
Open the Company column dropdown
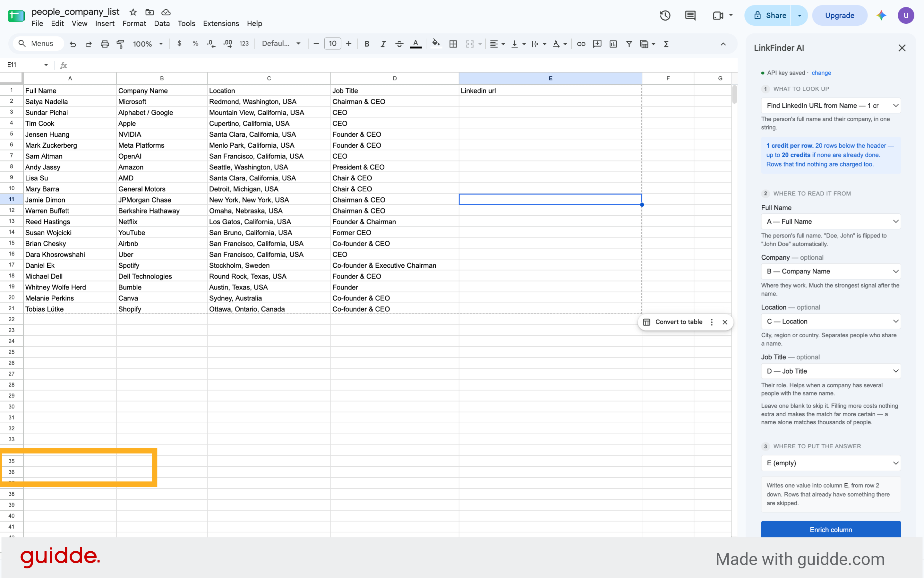[x=831, y=272]
